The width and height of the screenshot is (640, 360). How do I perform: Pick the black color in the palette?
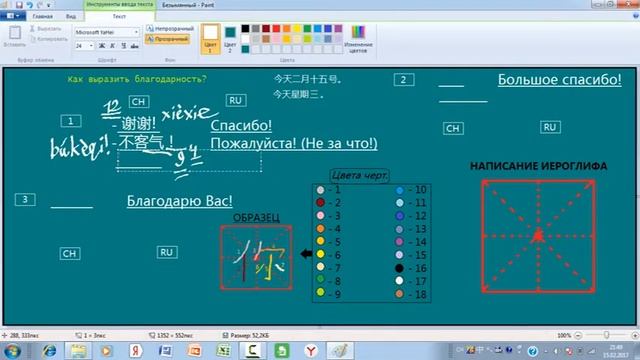pos(245,28)
